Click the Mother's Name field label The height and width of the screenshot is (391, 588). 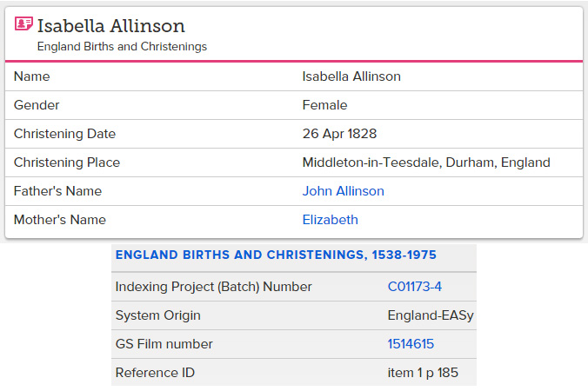[60, 220]
